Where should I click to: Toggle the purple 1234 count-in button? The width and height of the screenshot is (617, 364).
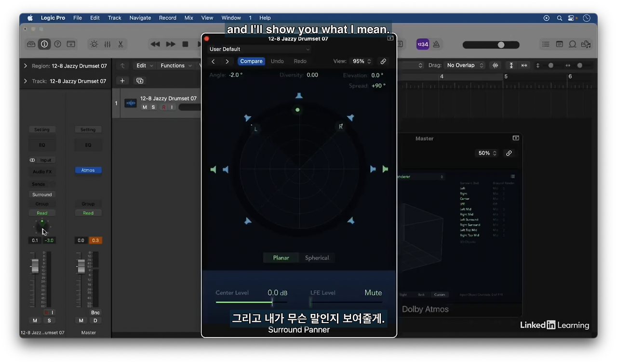(x=423, y=44)
